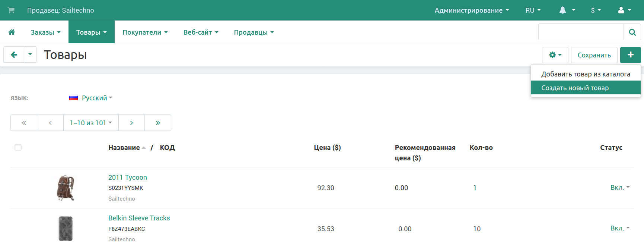Open the Belkin Sleeve Tracks product link

click(x=139, y=218)
